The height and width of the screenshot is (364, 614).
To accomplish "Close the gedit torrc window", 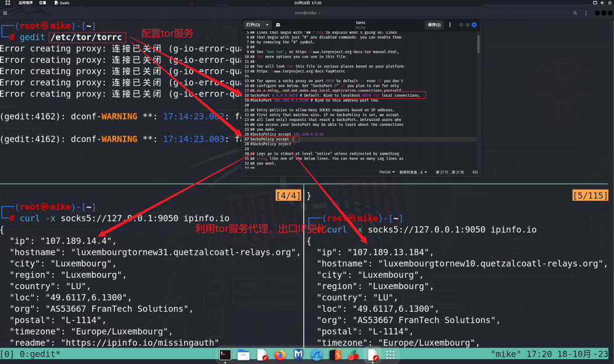I will point(474,25).
